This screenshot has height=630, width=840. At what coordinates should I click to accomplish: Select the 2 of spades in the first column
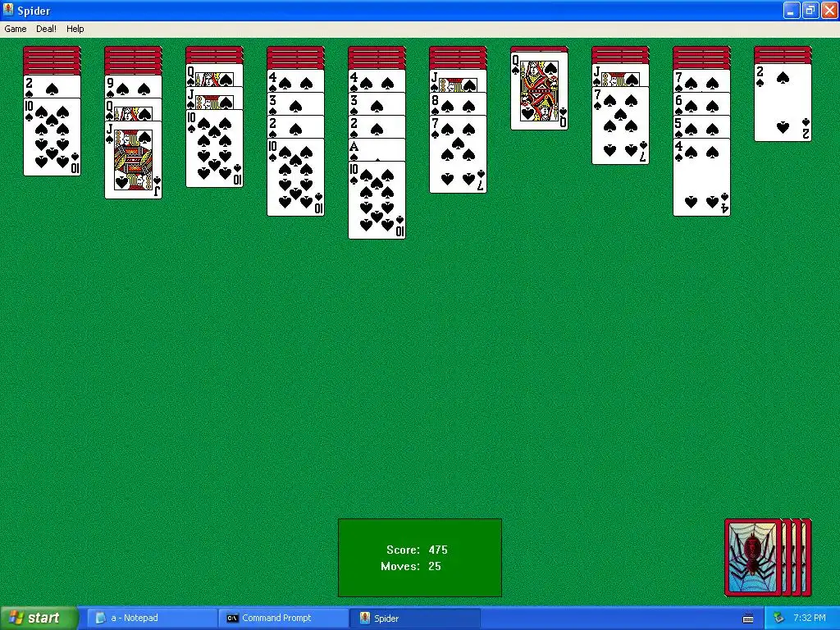click(52, 87)
